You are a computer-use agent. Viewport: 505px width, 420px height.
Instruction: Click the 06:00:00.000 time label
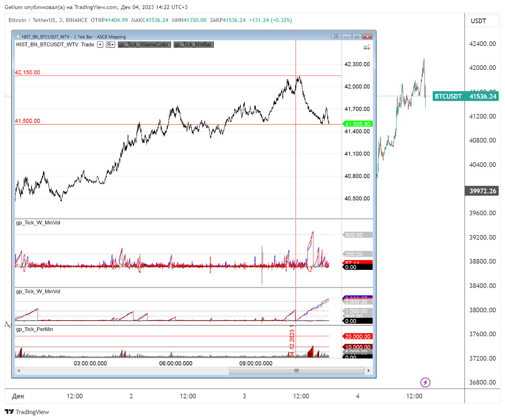tap(176, 363)
